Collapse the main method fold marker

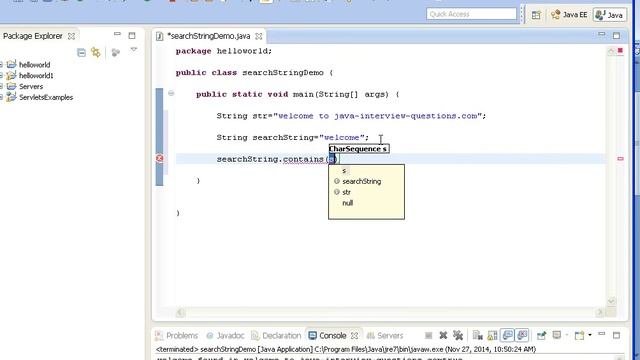click(171, 93)
